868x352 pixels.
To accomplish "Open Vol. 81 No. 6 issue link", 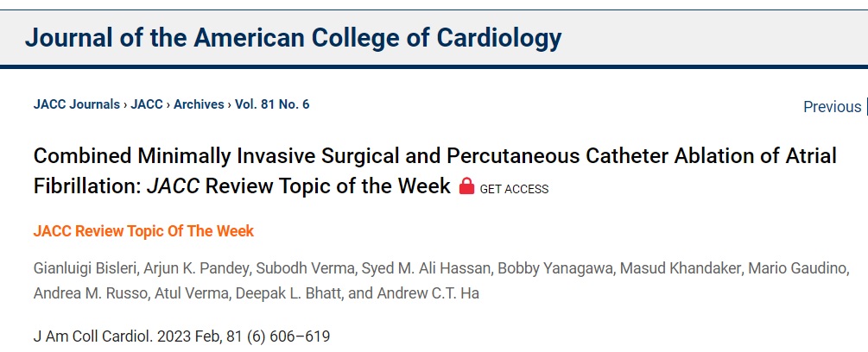I will tap(272, 104).
